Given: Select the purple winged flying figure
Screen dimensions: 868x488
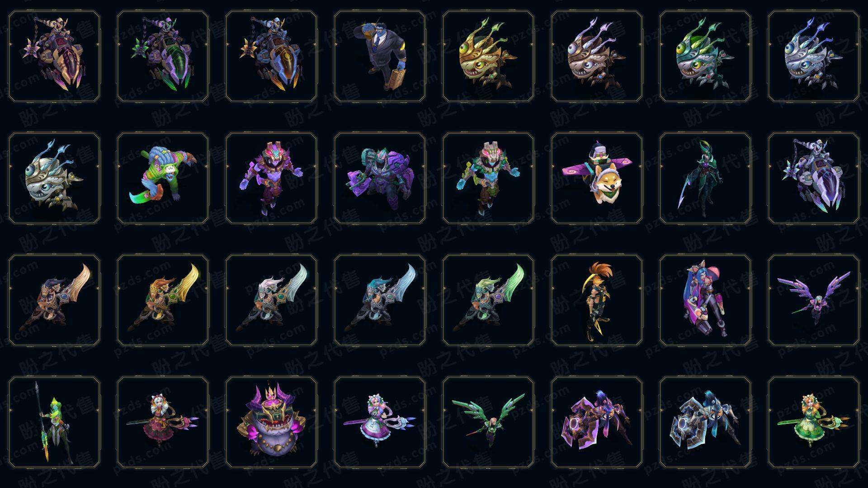Looking at the screenshot, I should 814,300.
